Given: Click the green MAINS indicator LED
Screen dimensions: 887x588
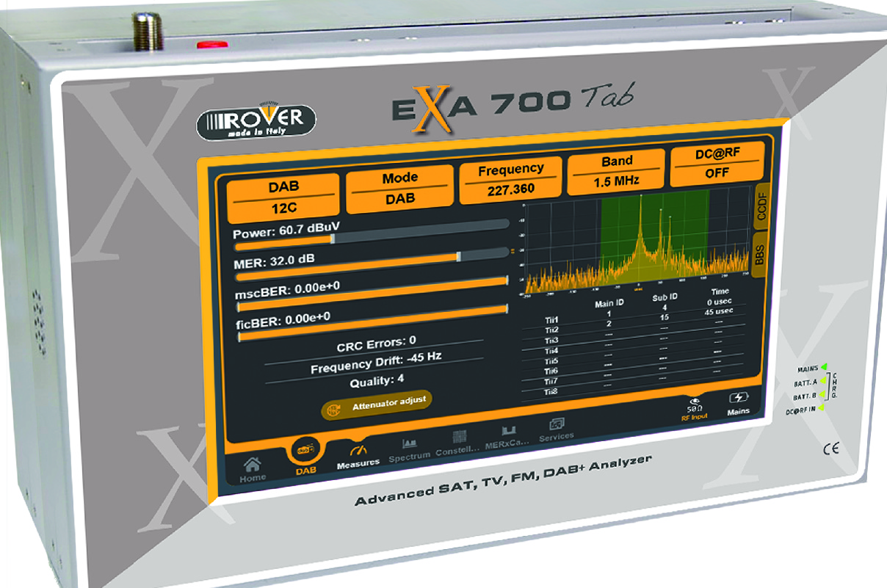Looking at the screenshot, I should 823,366.
